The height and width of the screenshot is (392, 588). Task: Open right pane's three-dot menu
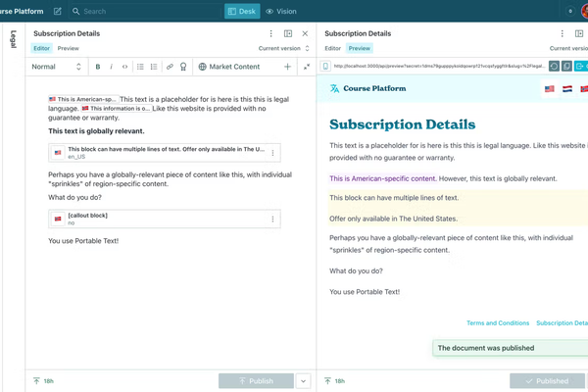pos(562,33)
